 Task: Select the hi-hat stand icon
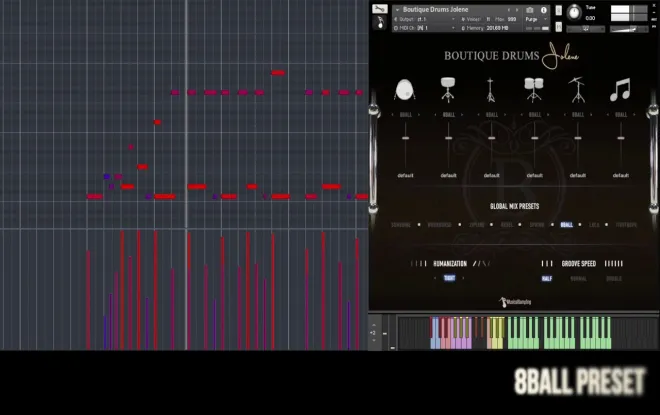[x=491, y=90]
